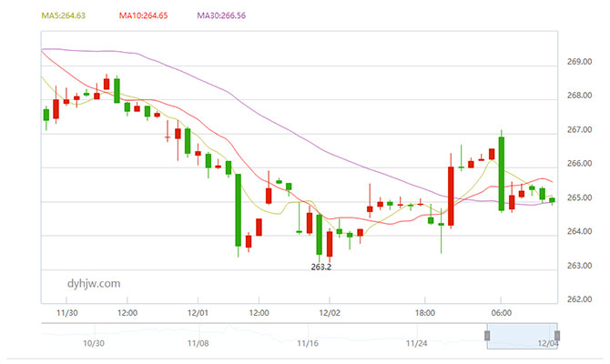This screenshot has height=364, width=610.
Task: Click the 10/30 date in navigator
Action: click(x=94, y=343)
